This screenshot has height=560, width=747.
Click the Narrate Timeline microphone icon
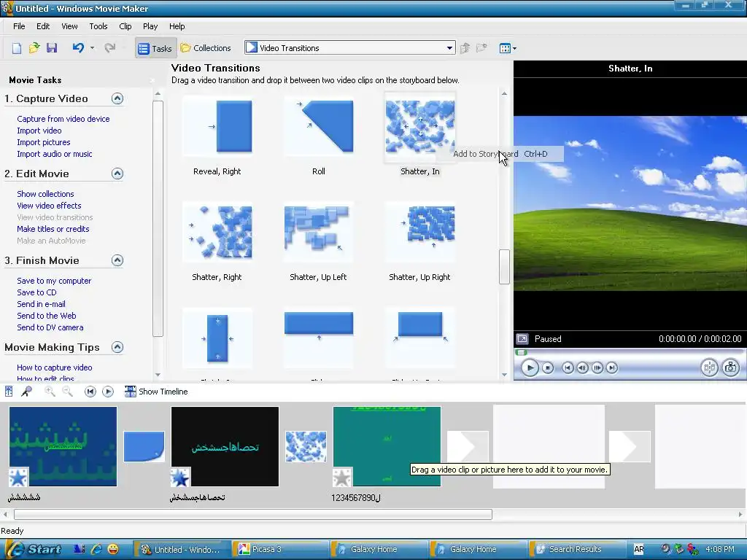[x=26, y=392]
